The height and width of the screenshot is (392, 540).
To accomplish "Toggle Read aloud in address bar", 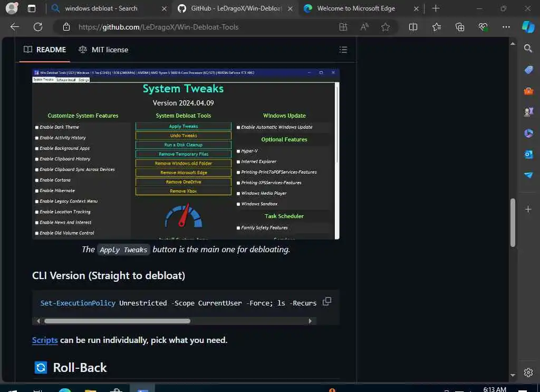I will tap(364, 27).
